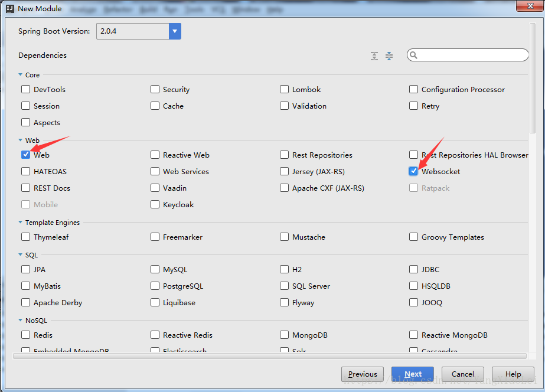
Task: Enable the Thymeleaf template engine
Action: tap(26, 237)
